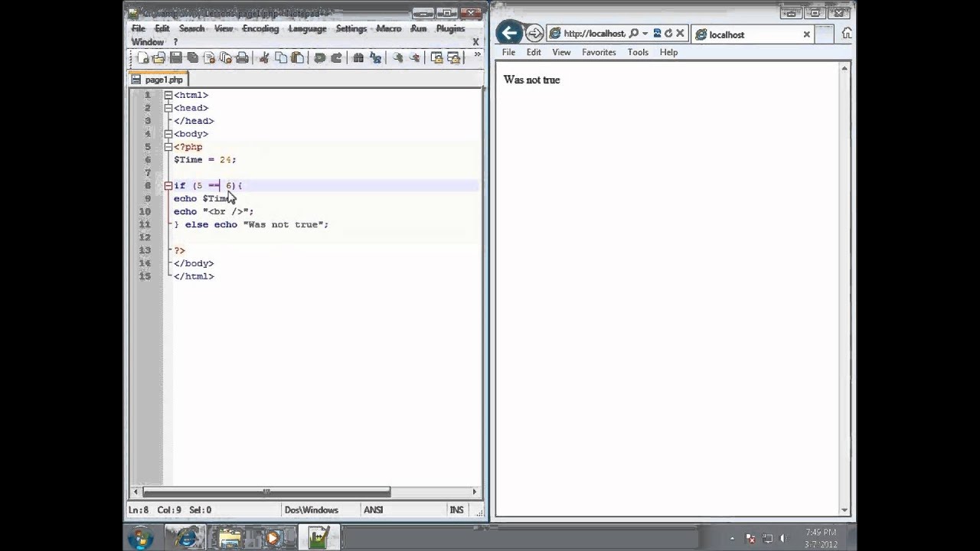Toggle synchronize vertical scrolling icon

click(x=436, y=58)
